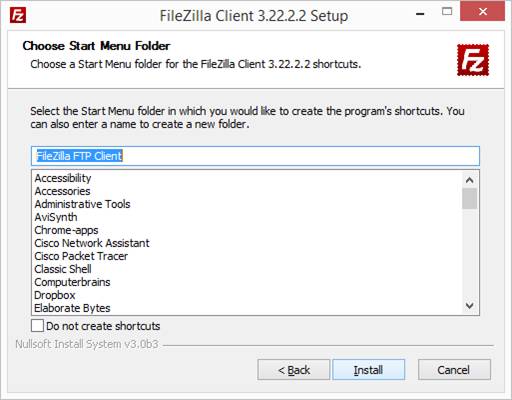512x400 pixels.
Task: Pick Dropbox from the folder list
Action: (55, 295)
